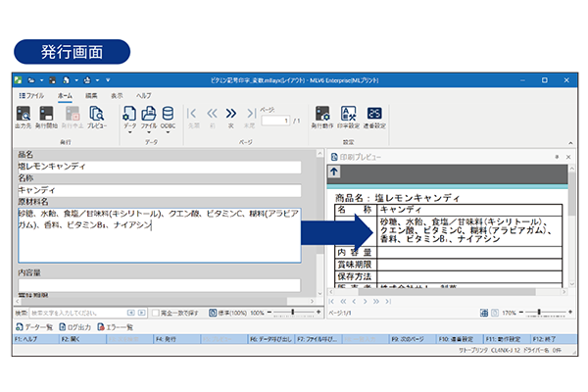
Task: Expand the ファイル dropdown in ribbon
Action: click(148, 132)
